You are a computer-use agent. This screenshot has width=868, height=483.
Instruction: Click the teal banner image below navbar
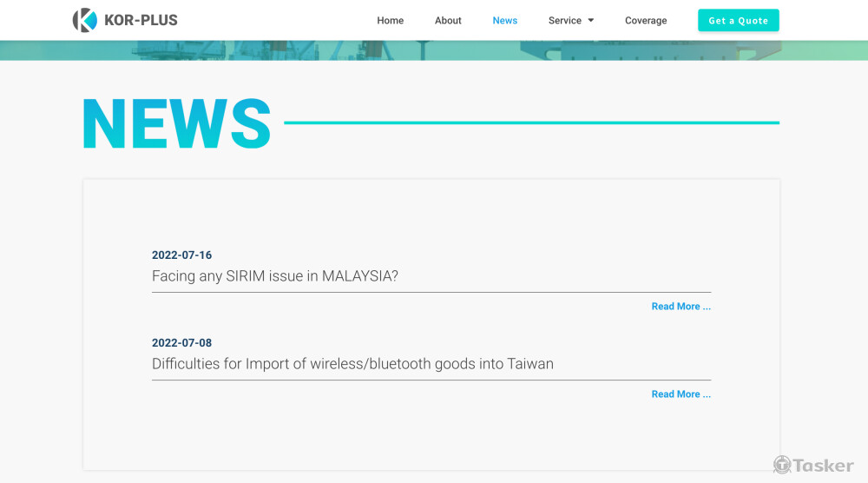(x=434, y=50)
